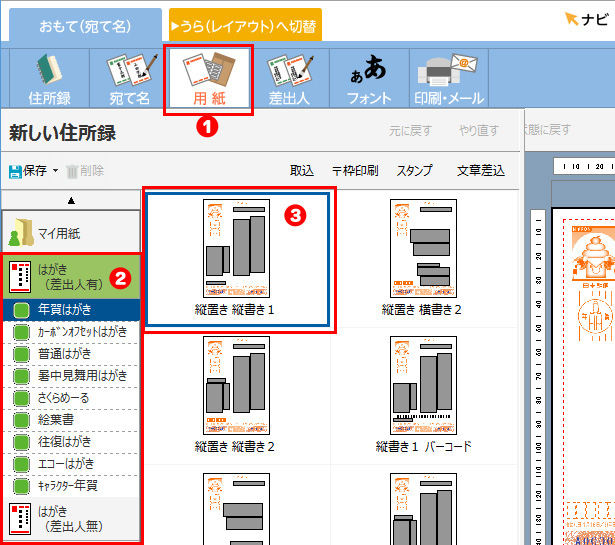Open the フォント font tool
Image resolution: width=615 pixels, height=545 pixels.
point(369,78)
